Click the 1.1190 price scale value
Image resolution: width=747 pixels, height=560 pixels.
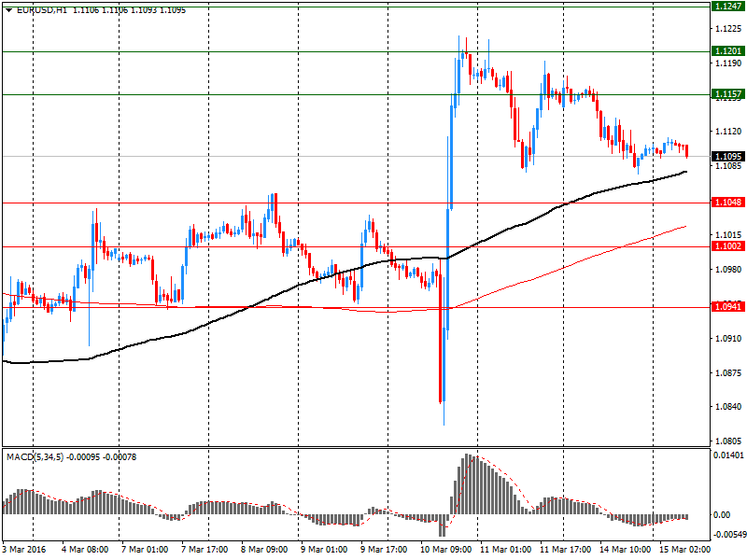pyautogui.click(x=728, y=63)
